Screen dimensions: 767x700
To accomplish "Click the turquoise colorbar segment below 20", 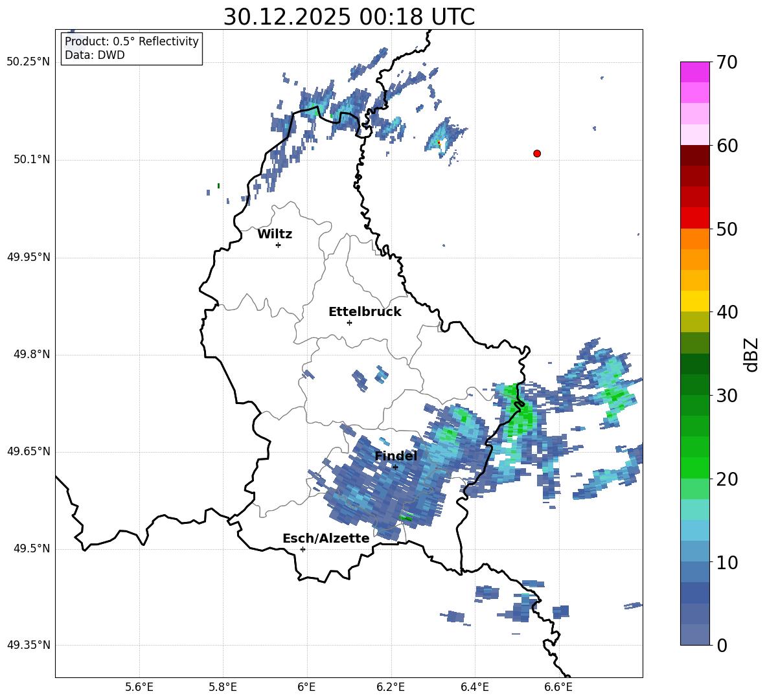I will [x=695, y=510].
